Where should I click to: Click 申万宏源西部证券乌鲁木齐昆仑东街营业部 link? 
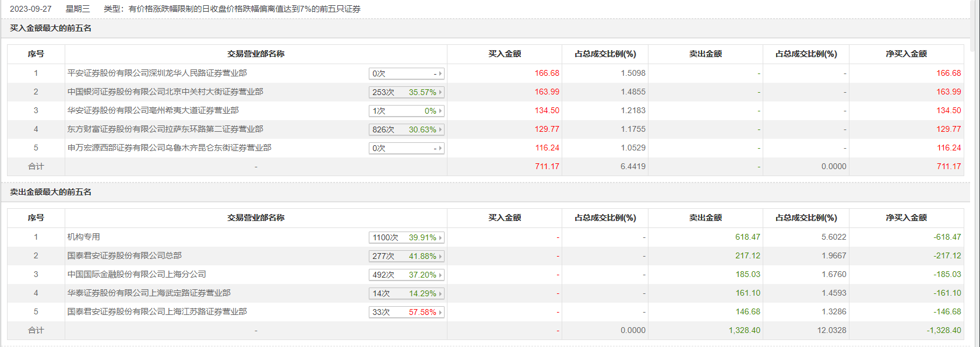[x=169, y=148]
